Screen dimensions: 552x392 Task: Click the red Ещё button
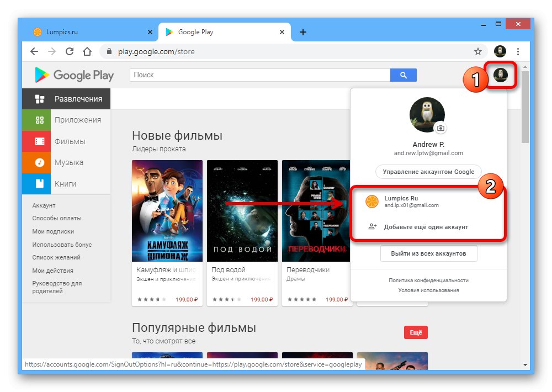pos(416,332)
